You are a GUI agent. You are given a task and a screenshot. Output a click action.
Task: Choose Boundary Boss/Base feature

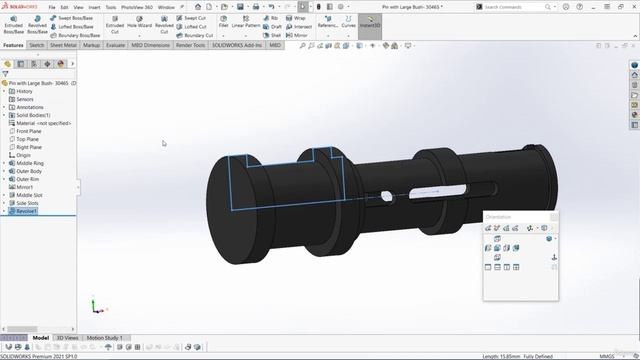(x=75, y=36)
